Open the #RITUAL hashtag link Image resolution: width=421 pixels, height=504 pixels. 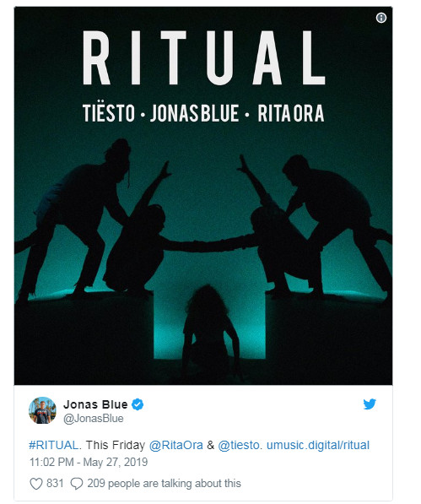click(x=53, y=445)
